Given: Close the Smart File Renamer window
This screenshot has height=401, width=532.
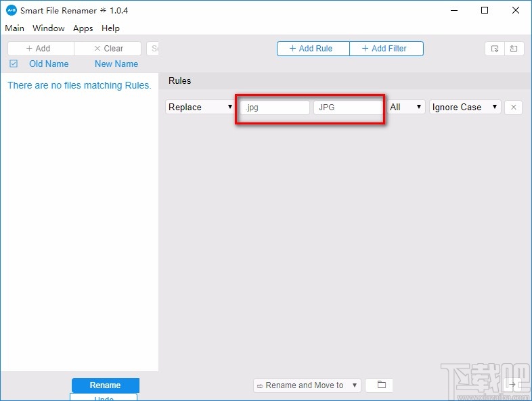Looking at the screenshot, I should click(516, 11).
